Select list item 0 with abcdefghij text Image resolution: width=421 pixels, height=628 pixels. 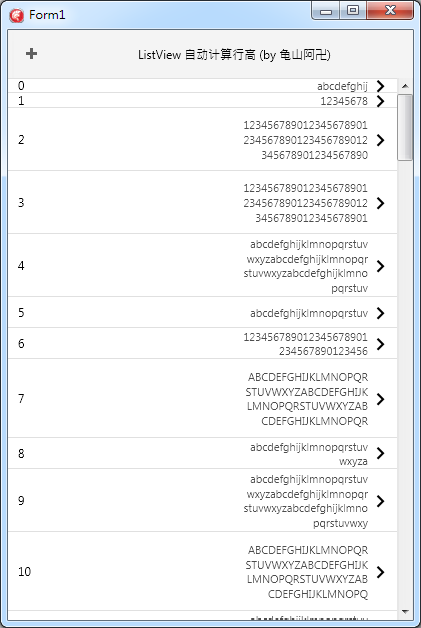tap(203, 86)
